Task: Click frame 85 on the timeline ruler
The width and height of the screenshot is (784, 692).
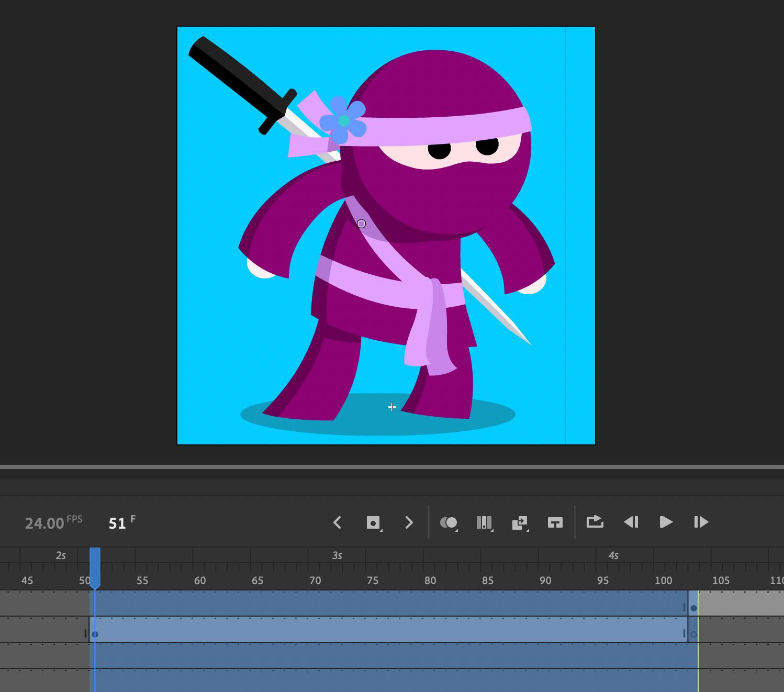Action: (488, 581)
